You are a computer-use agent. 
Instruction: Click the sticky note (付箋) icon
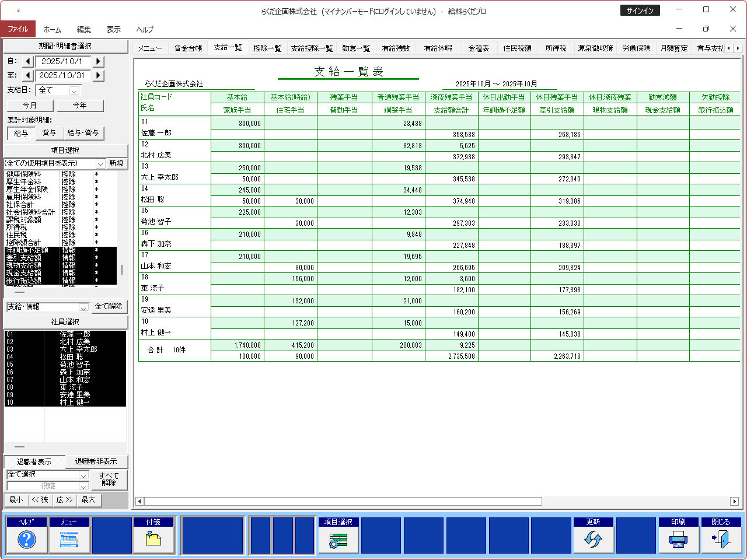click(153, 540)
